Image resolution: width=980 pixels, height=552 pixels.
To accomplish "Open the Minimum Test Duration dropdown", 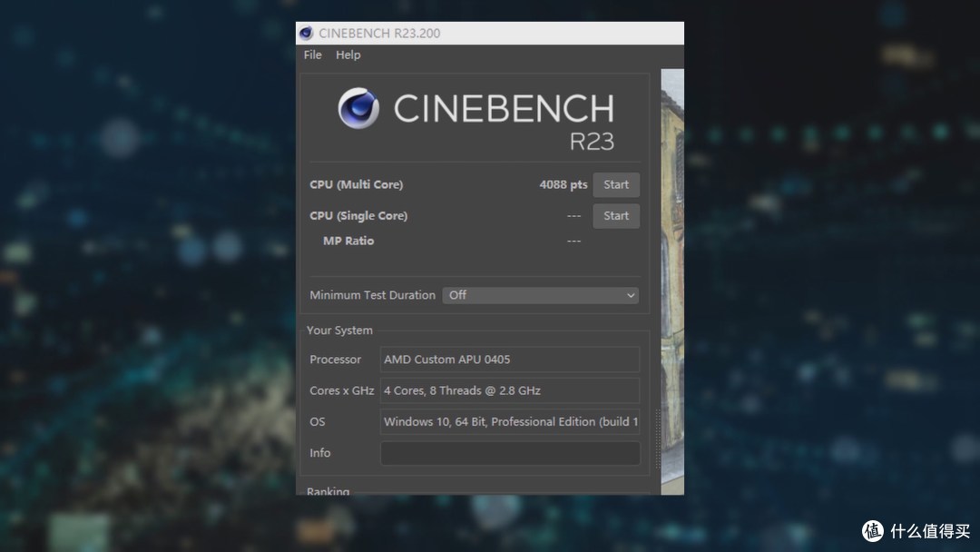I will pos(541,295).
